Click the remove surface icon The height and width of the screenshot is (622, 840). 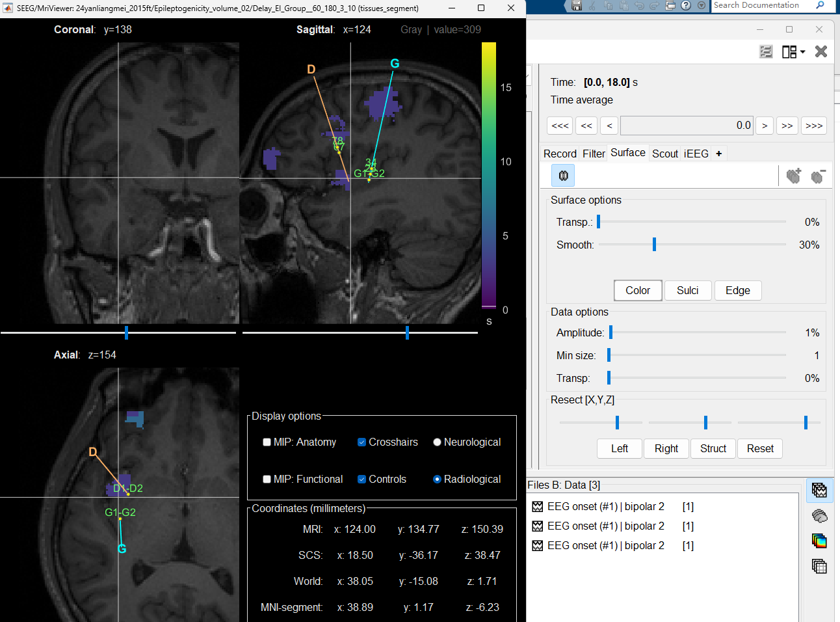click(x=818, y=176)
